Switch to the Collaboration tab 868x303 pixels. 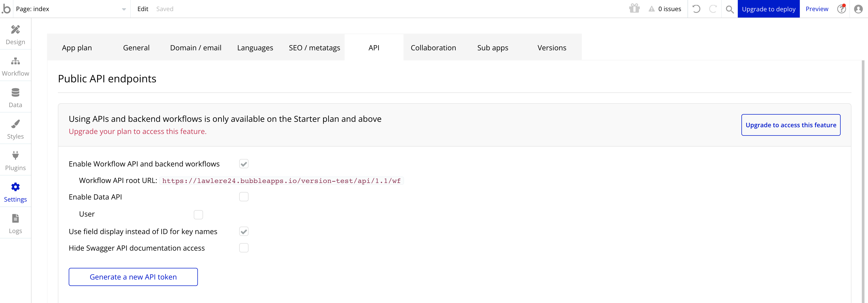(433, 48)
